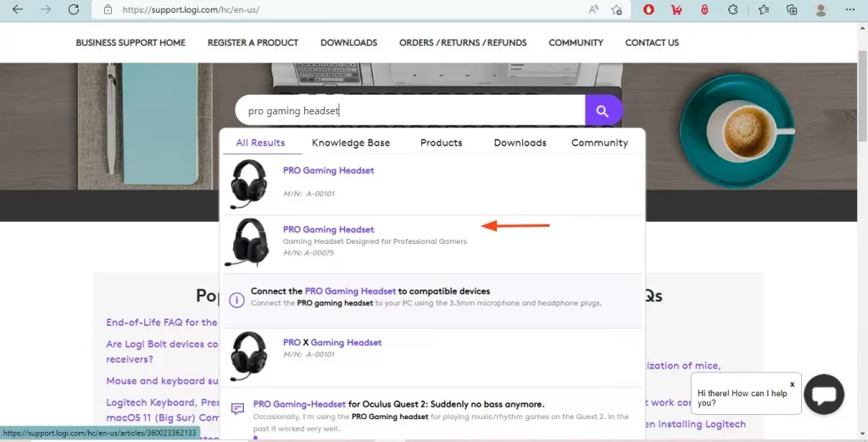
Task: Click the first PRO Gaming Headset thumbnail image
Action: click(248, 185)
